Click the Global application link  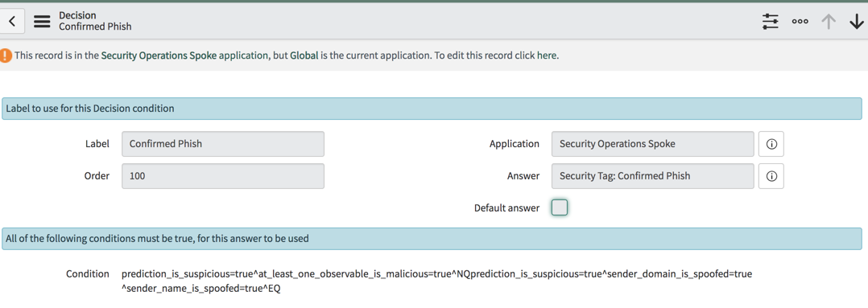304,55
